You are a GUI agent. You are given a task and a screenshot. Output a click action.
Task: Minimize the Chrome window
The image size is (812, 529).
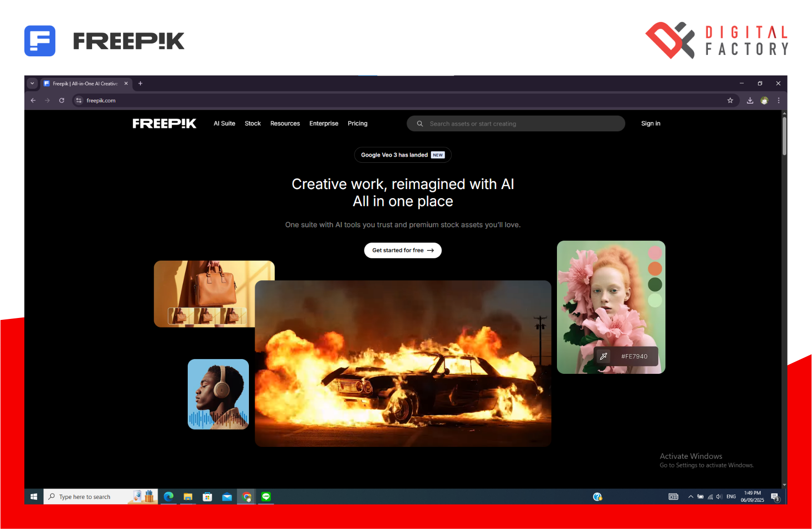click(x=742, y=84)
